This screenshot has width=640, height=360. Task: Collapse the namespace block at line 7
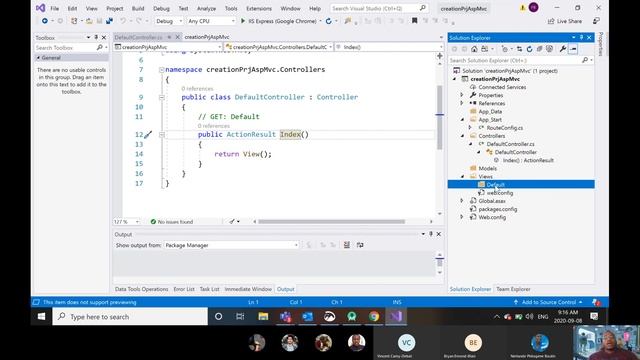click(162, 70)
